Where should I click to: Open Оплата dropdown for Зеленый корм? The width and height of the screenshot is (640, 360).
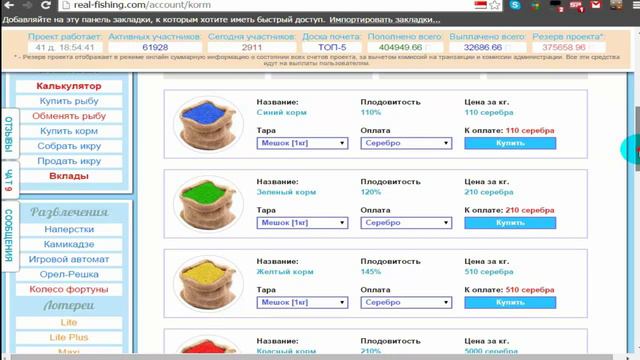pos(406,223)
